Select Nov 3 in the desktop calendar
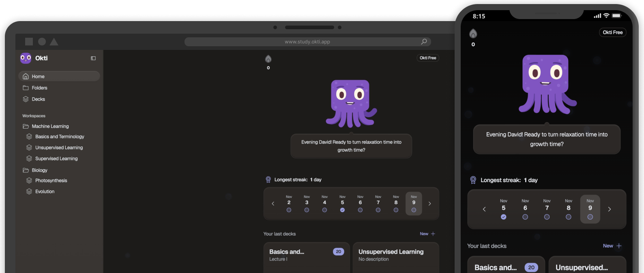 pos(307,204)
